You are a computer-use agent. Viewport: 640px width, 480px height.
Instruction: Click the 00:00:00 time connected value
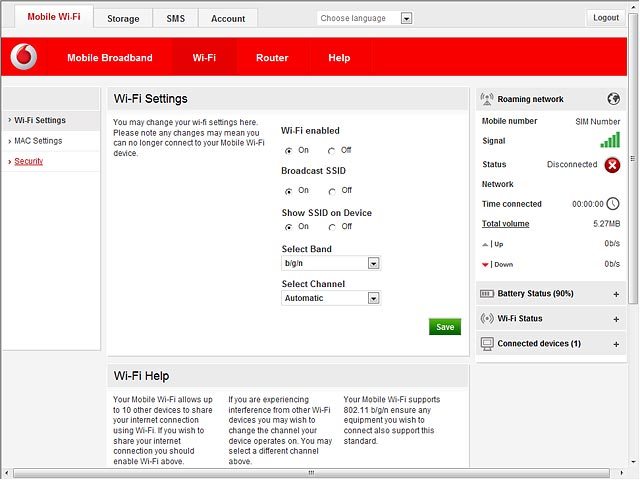[587, 204]
